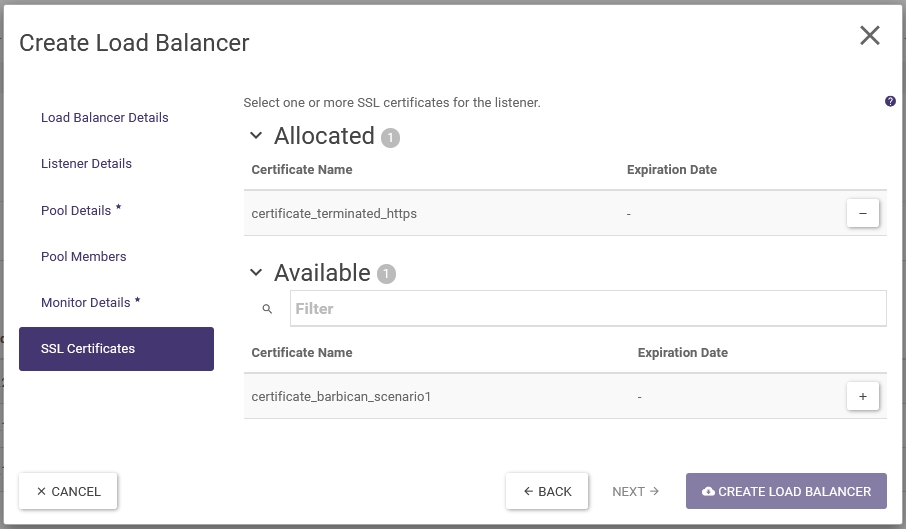Switch to the Listener Details step

(x=86, y=163)
